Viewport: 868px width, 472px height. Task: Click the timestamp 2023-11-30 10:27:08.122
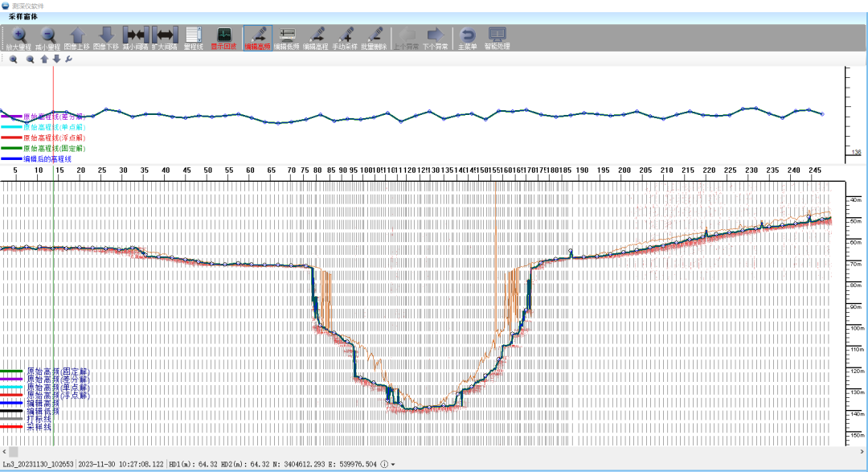point(121,464)
